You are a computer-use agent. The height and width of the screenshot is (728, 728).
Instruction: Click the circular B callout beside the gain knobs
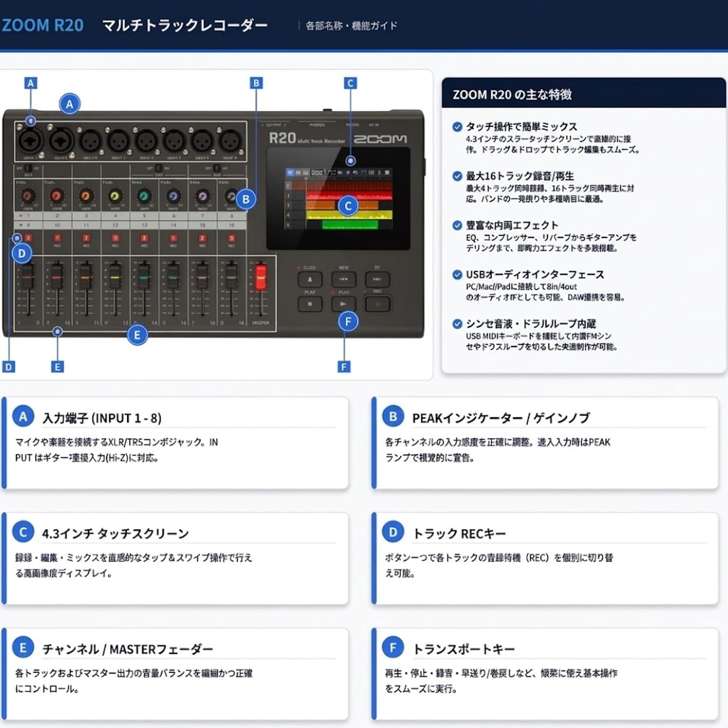246,199
